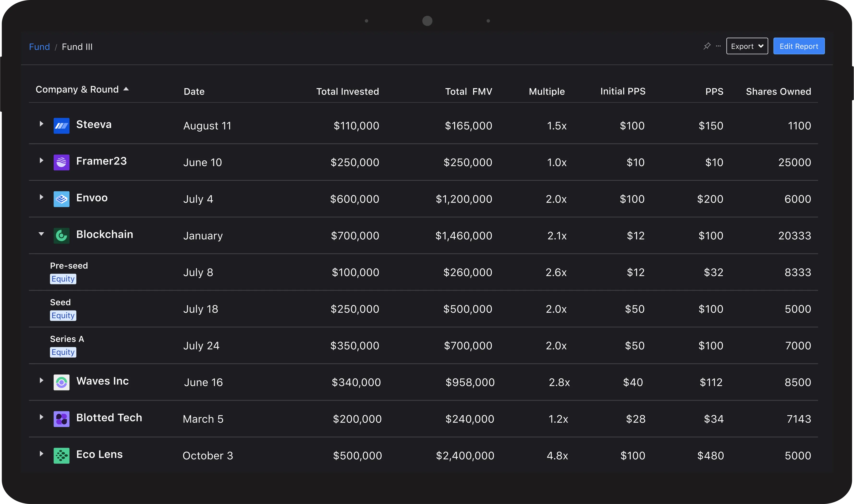
Task: Click the Steeva company logo
Action: click(61, 126)
